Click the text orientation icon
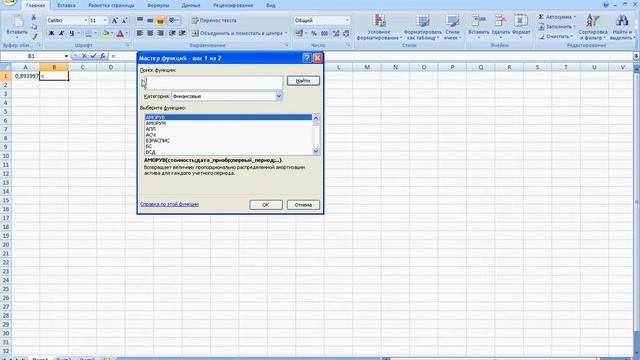The height and width of the screenshot is (360, 640). coord(172,20)
